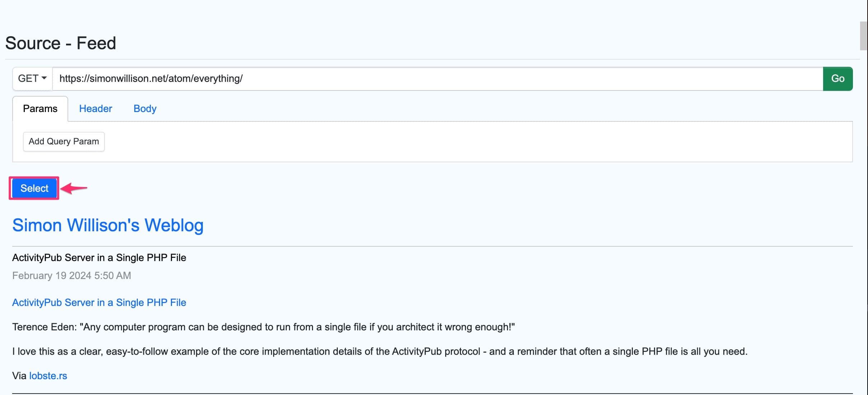This screenshot has width=868, height=395.
Task: Click the Add Query Param button
Action: click(64, 141)
